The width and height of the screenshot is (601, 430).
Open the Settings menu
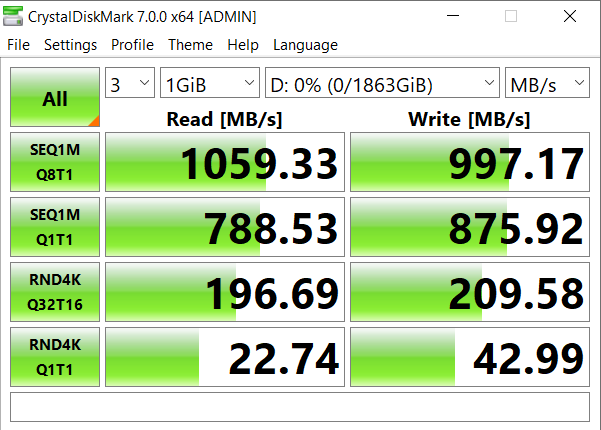click(x=71, y=45)
